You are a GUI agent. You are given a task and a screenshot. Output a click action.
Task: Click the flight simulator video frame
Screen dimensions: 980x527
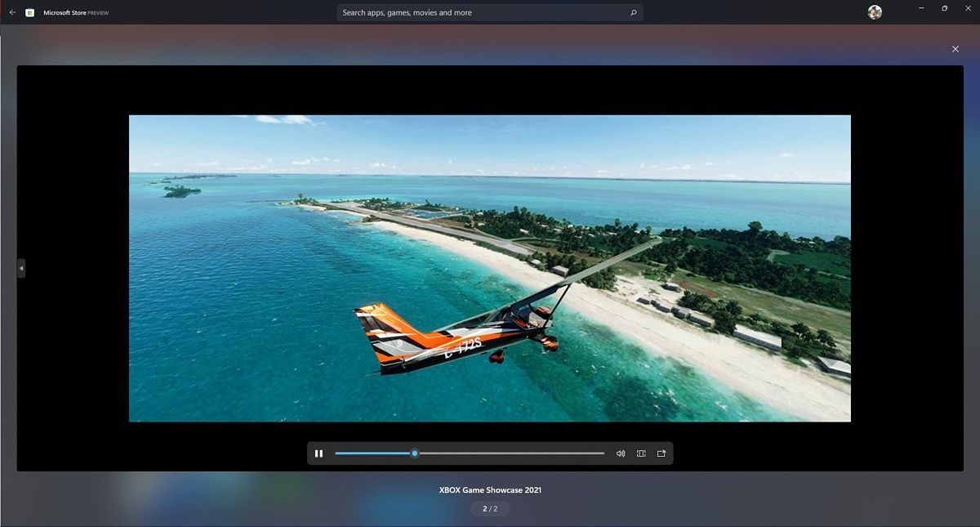click(x=490, y=268)
